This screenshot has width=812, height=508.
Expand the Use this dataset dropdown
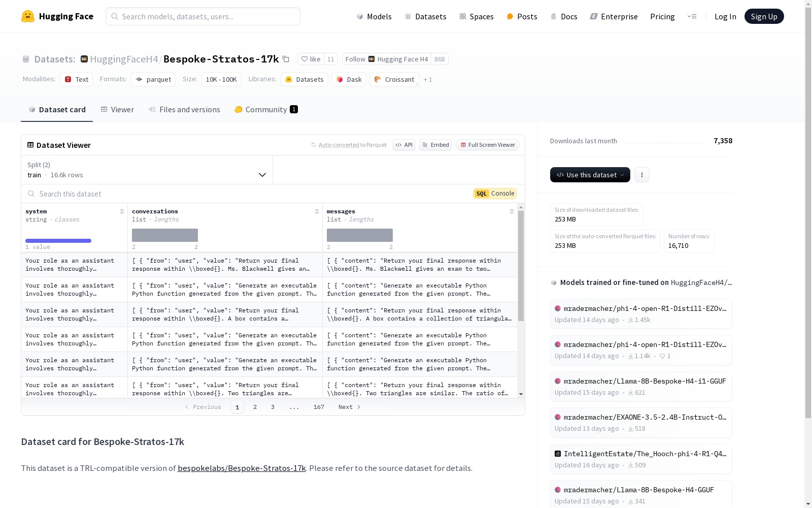coord(590,175)
